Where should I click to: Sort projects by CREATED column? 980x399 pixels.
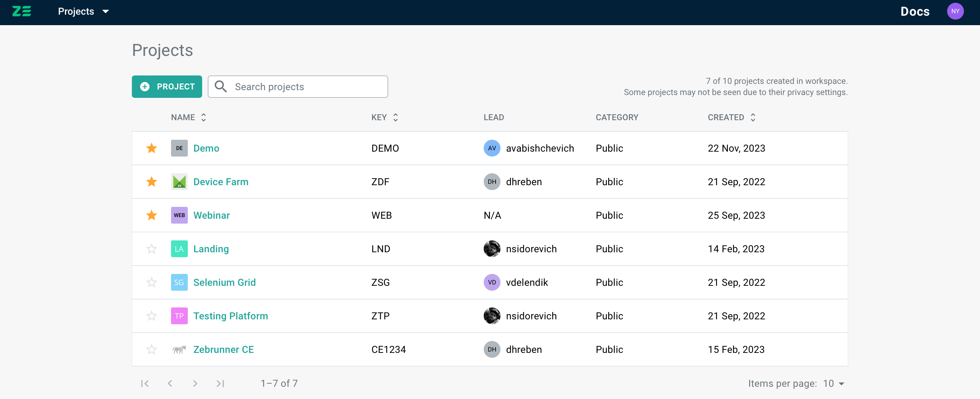[x=731, y=117]
